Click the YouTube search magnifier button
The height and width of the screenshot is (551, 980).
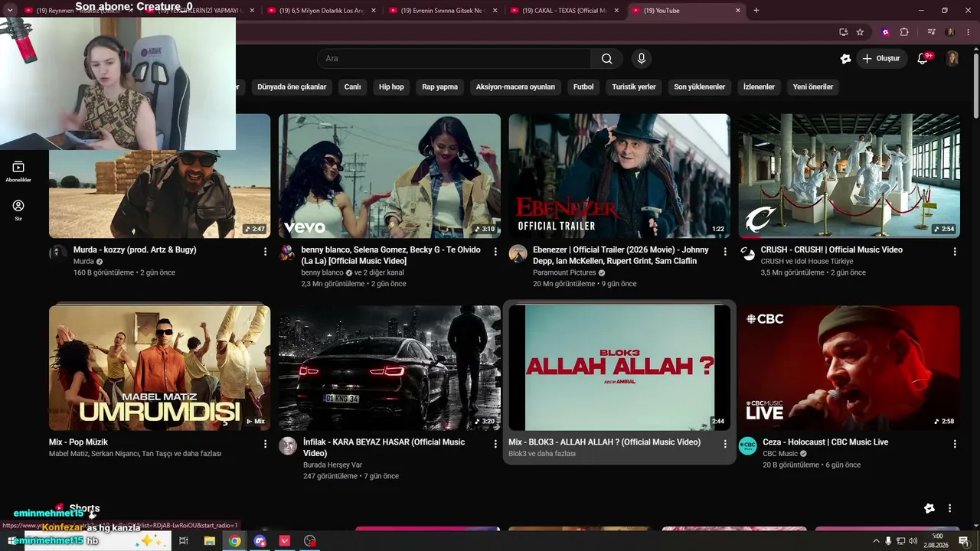point(606,59)
